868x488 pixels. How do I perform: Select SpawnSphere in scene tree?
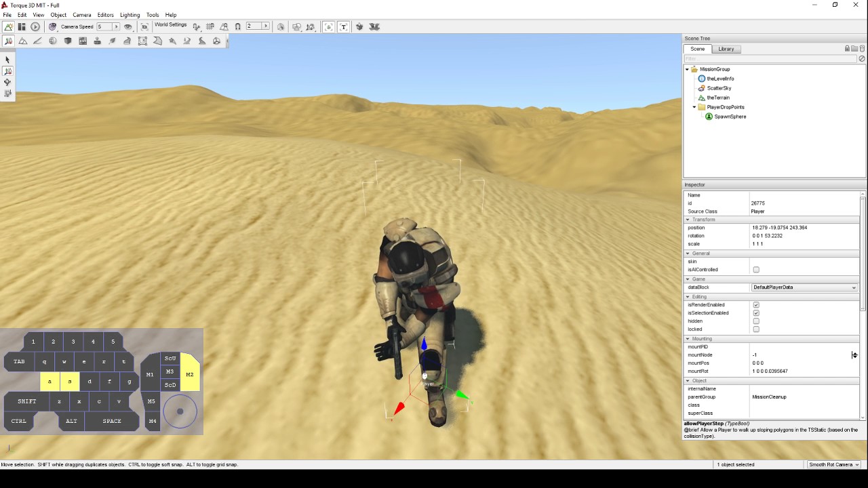pos(730,117)
